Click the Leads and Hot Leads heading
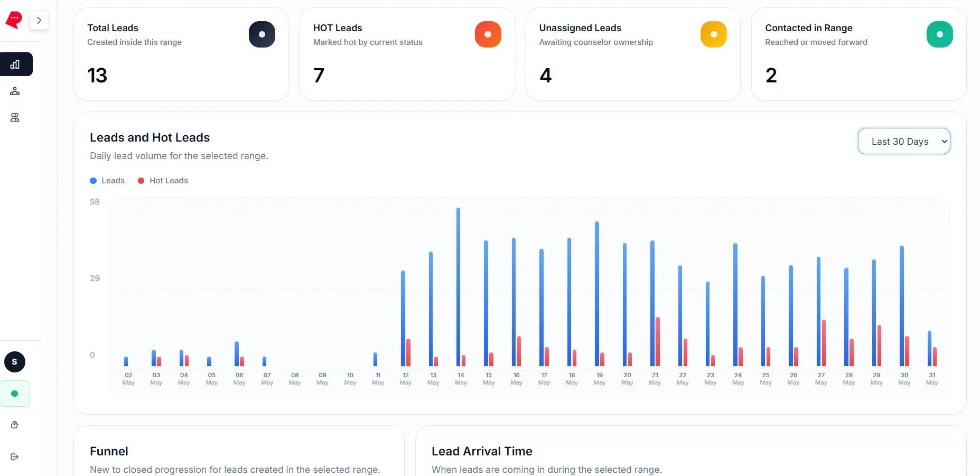This screenshot has width=980, height=476. click(x=150, y=137)
